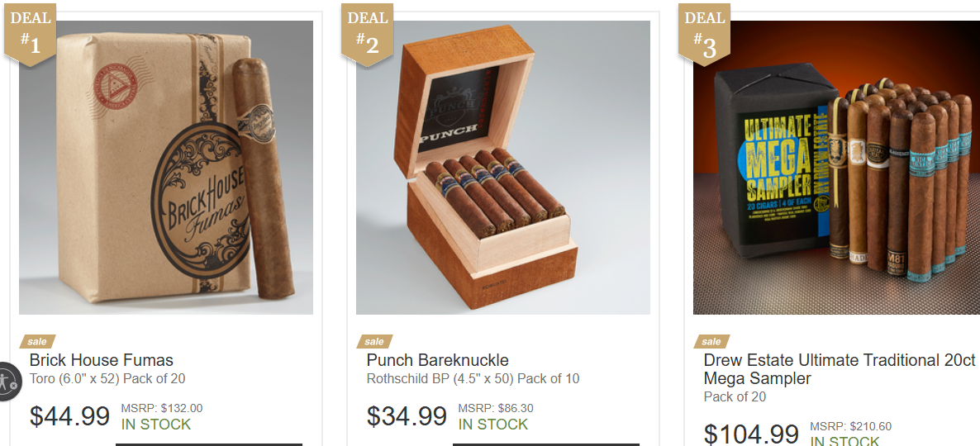Click the $44.99 price of Brick House Fumas

click(x=69, y=416)
